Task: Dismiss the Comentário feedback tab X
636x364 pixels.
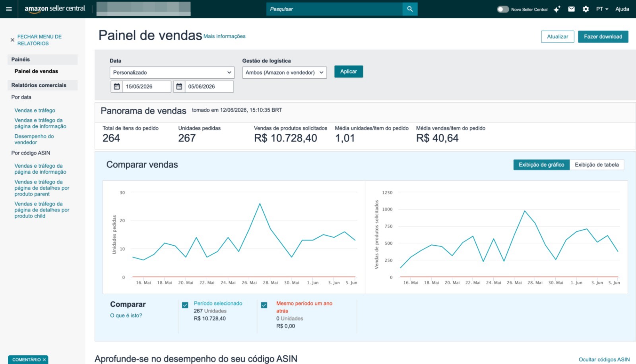Action: tap(45, 360)
